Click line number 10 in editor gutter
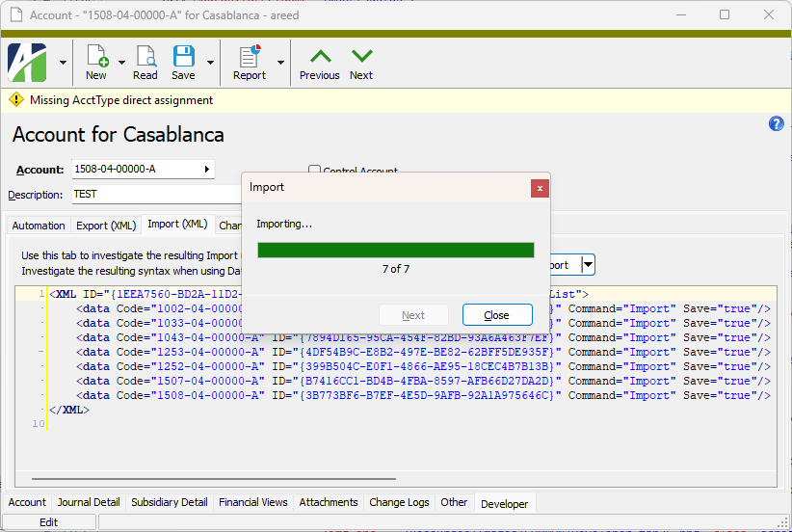The width and height of the screenshot is (792, 532). (x=39, y=424)
